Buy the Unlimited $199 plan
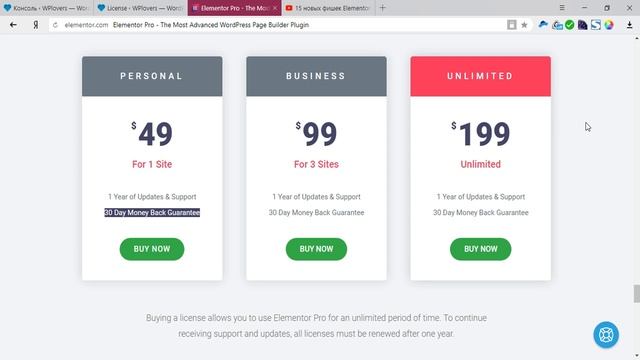Screen dimensions: 640x360 point(480,249)
